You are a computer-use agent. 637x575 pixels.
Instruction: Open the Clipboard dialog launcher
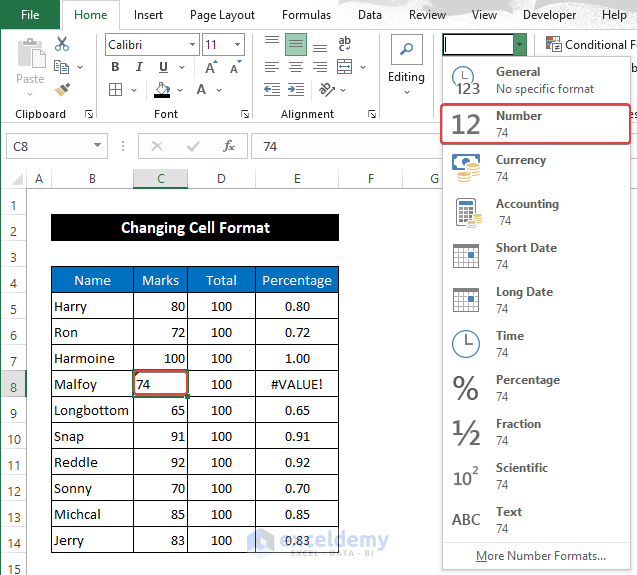click(89, 114)
